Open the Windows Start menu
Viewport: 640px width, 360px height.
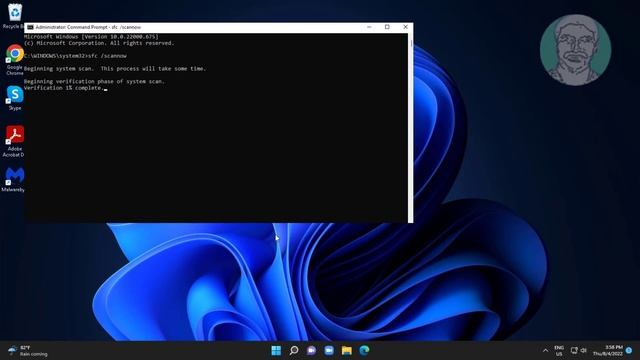click(x=276, y=350)
